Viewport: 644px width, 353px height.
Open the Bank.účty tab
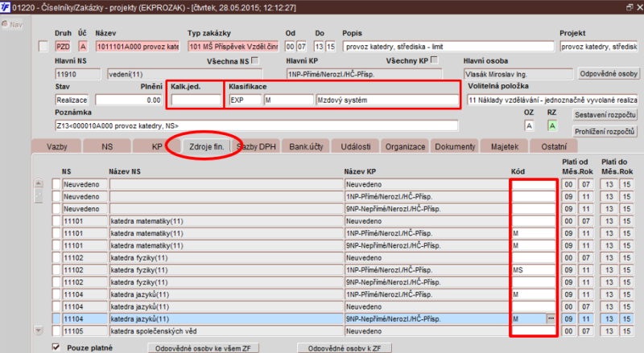coord(306,146)
